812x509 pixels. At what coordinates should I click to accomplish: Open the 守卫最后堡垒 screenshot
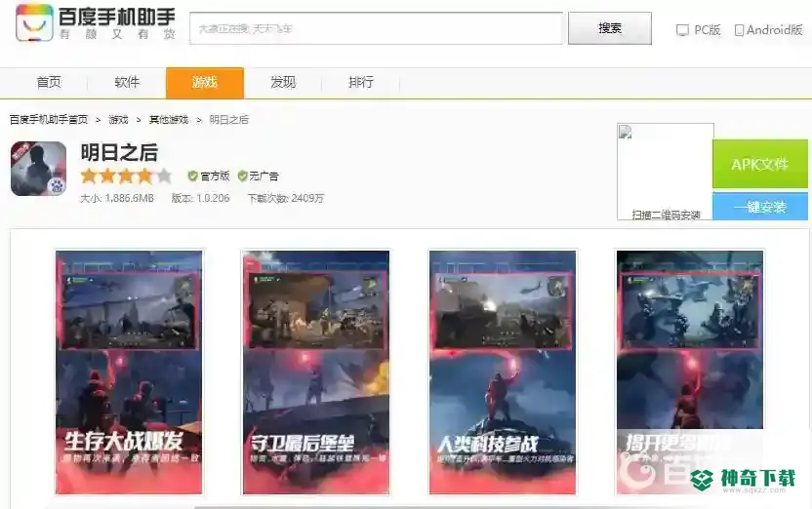point(316,372)
